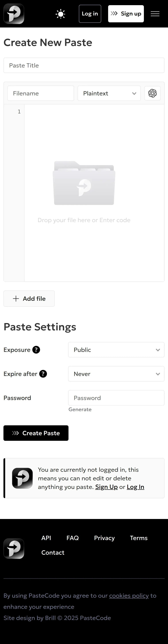Image resolution: width=168 pixels, height=644 pixels.
Task: Open the Plaintext language dropdown
Action: click(109, 93)
